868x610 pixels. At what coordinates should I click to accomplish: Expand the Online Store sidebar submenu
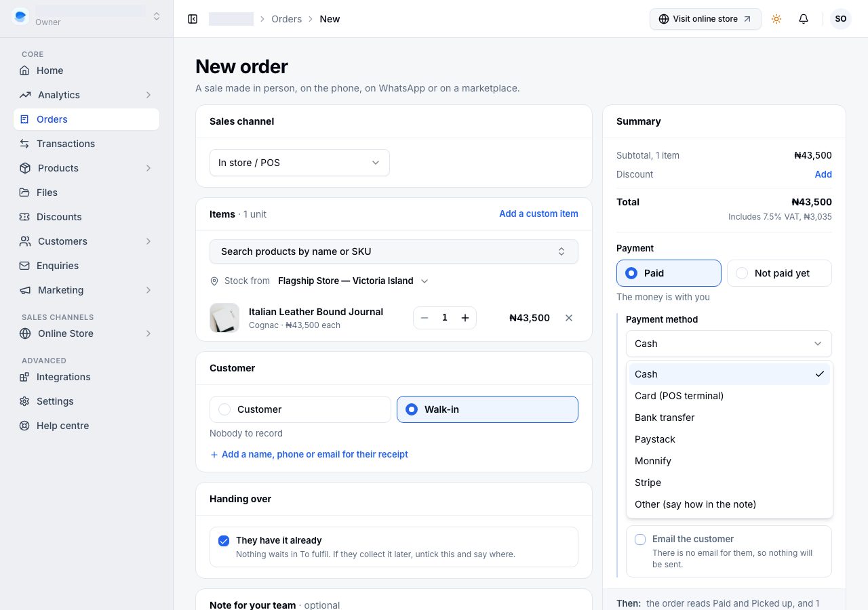149,333
